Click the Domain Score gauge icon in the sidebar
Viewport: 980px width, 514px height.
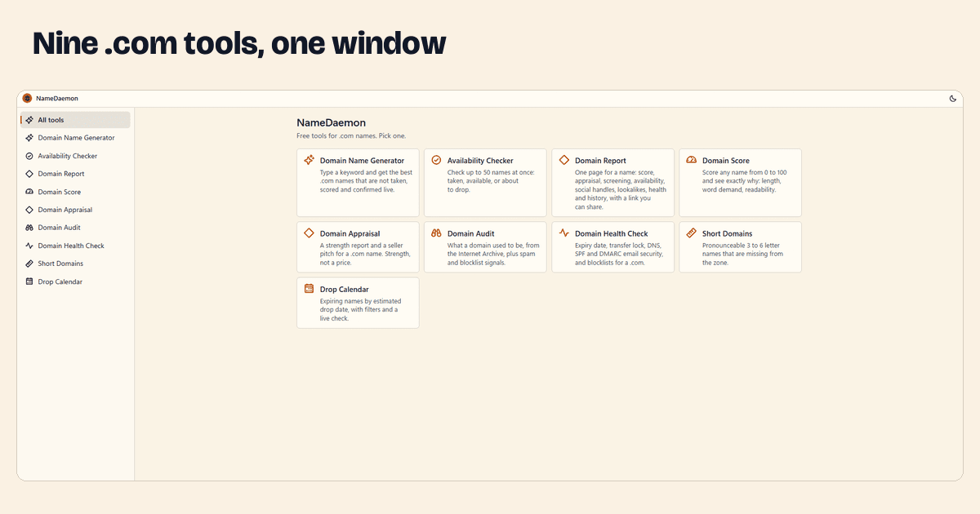[x=29, y=192]
